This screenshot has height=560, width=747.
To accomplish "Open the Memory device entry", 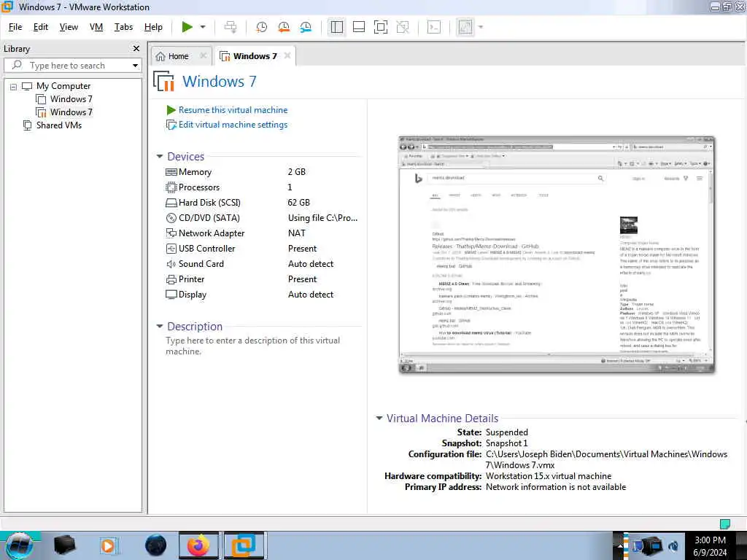I will coord(195,172).
